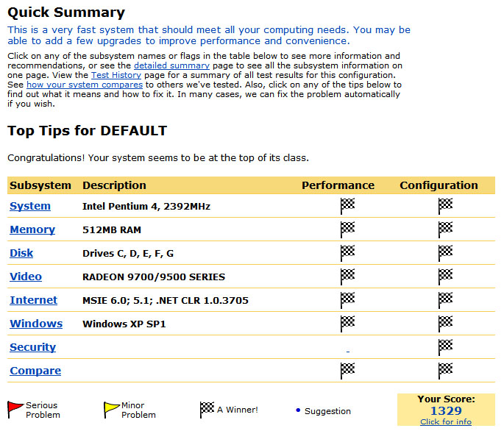The height and width of the screenshot is (431, 504).
Task: Open the Video subsystem link
Action: click(x=26, y=277)
